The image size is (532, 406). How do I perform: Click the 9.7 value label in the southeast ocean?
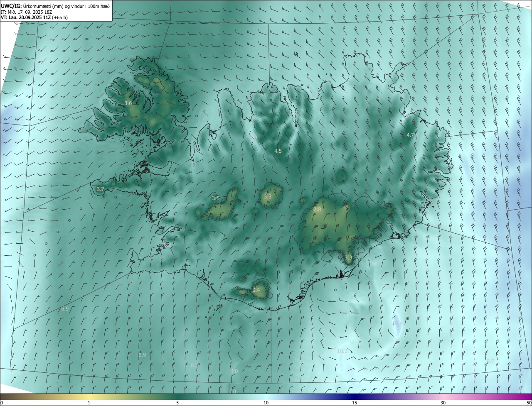coord(490,362)
